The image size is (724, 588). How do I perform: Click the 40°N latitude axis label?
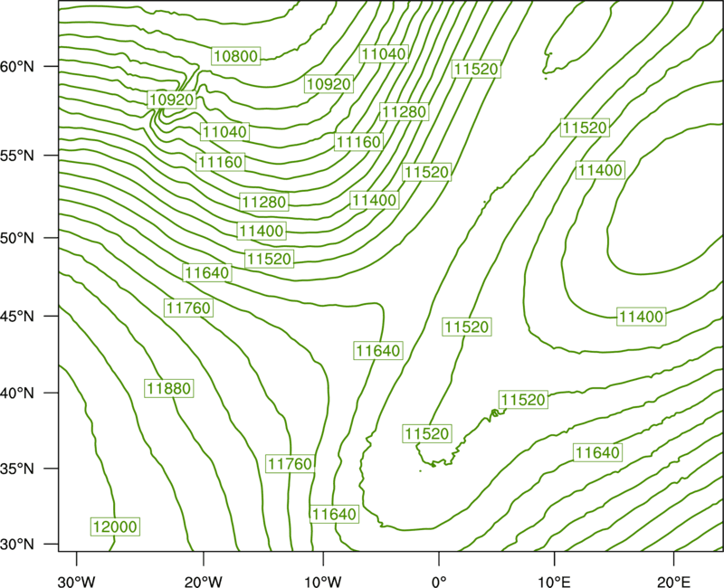[17, 394]
